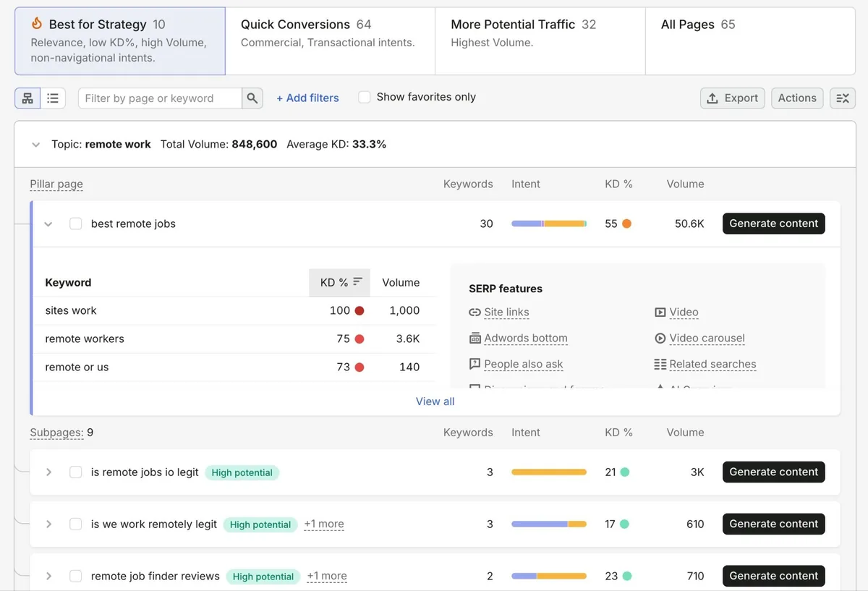Generate content for remote job finder reviews

pyautogui.click(x=774, y=576)
